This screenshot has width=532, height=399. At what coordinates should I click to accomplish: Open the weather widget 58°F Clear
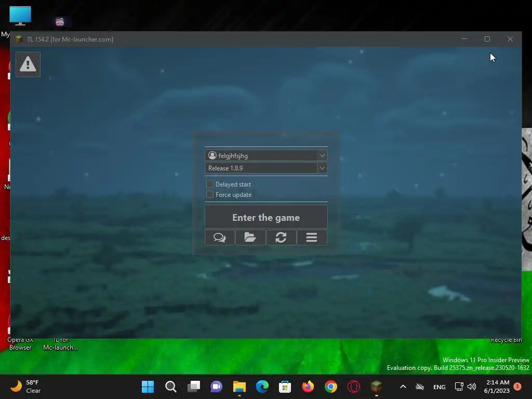point(25,387)
